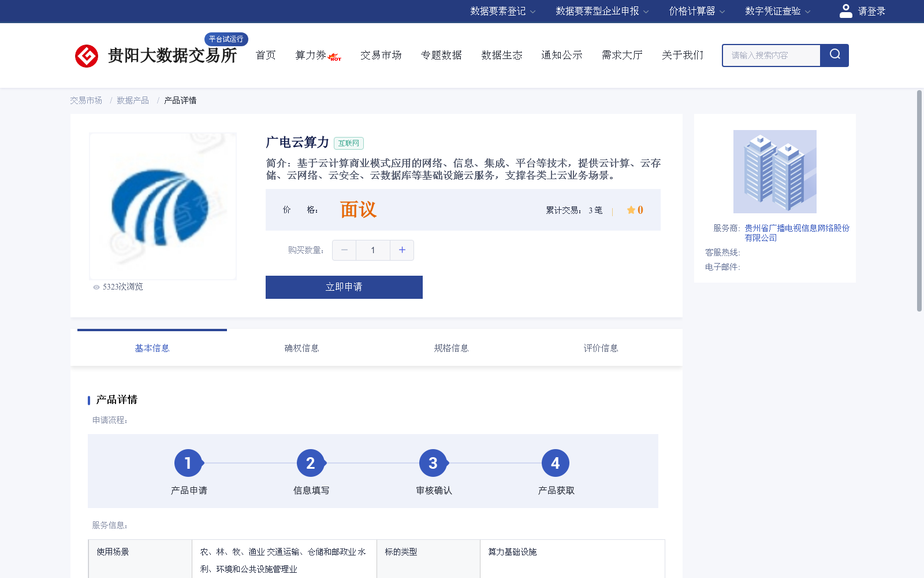924x578 pixels.
Task: Click the 产品详情 breadcrumb text
Action: (180, 101)
